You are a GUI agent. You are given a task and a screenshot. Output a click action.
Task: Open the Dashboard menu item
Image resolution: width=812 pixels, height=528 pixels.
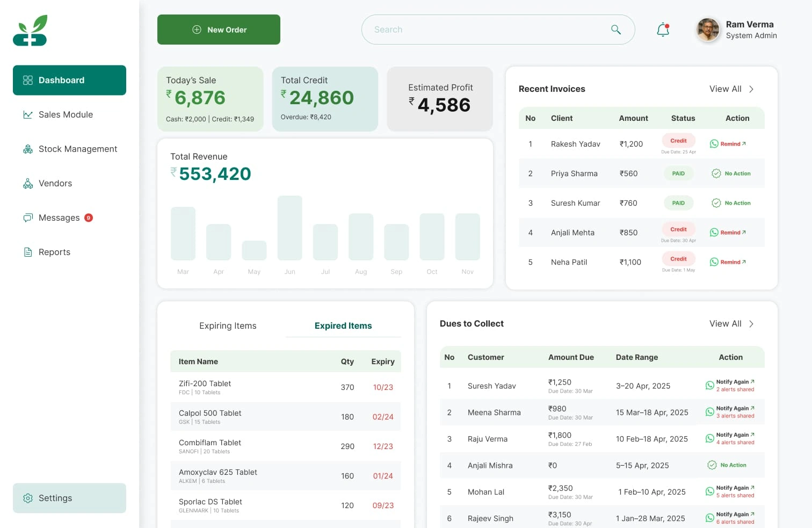tap(69, 80)
